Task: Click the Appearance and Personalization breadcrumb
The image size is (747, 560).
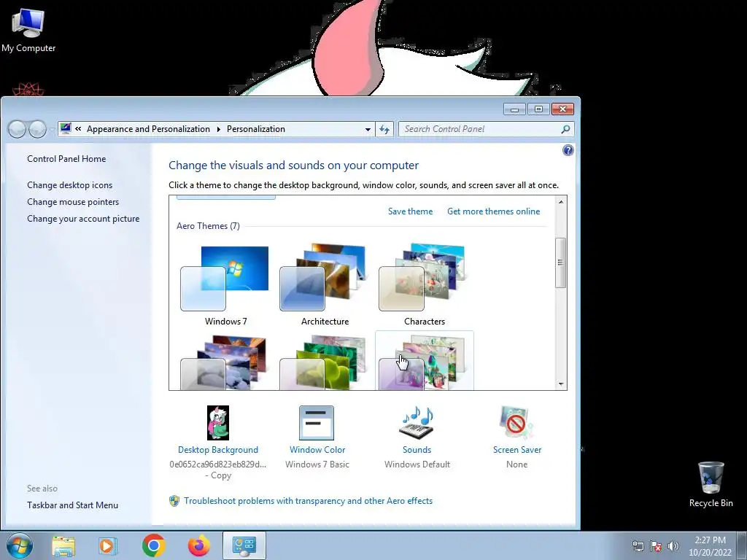Action: pyautogui.click(x=148, y=129)
